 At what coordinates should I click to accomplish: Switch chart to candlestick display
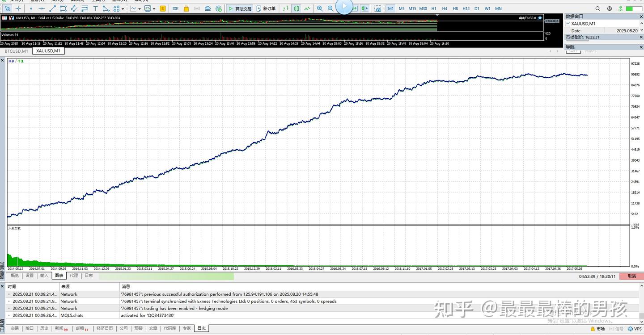[x=296, y=8]
